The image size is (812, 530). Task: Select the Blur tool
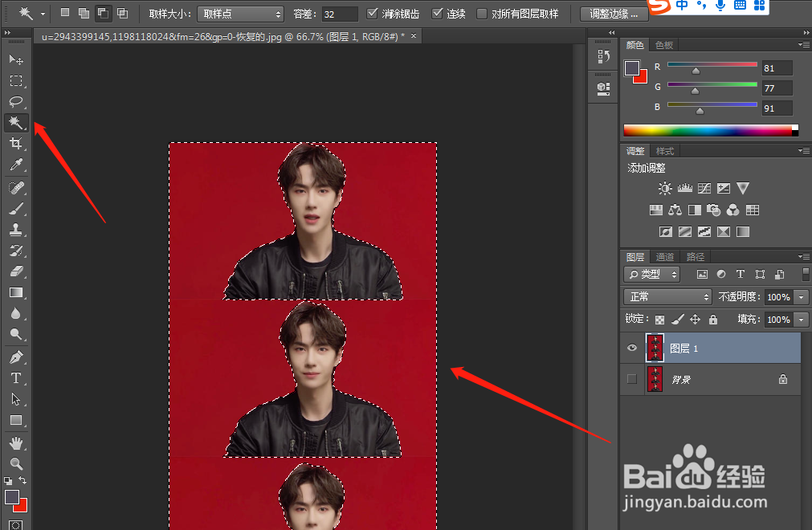tap(16, 313)
